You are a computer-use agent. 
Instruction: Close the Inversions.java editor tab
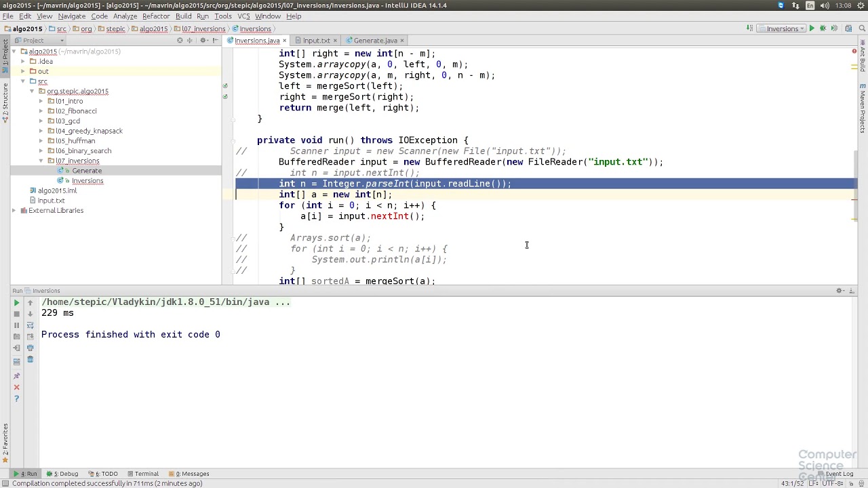coord(284,41)
